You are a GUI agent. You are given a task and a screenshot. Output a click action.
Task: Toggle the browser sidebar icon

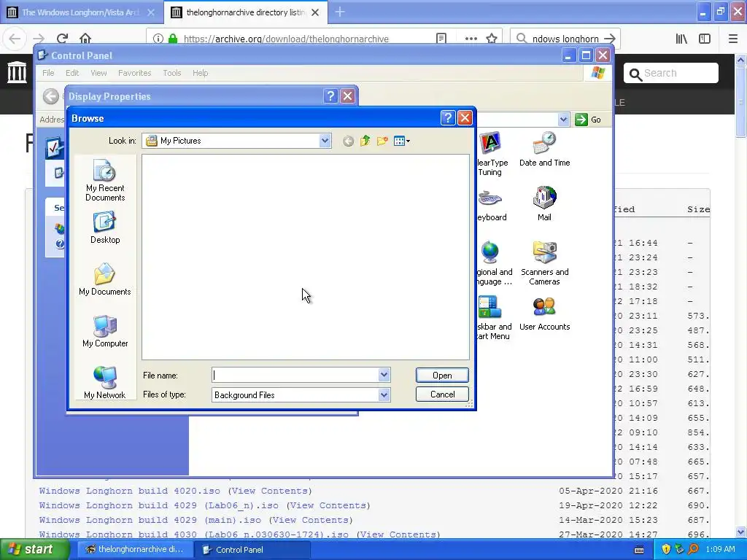pos(705,39)
